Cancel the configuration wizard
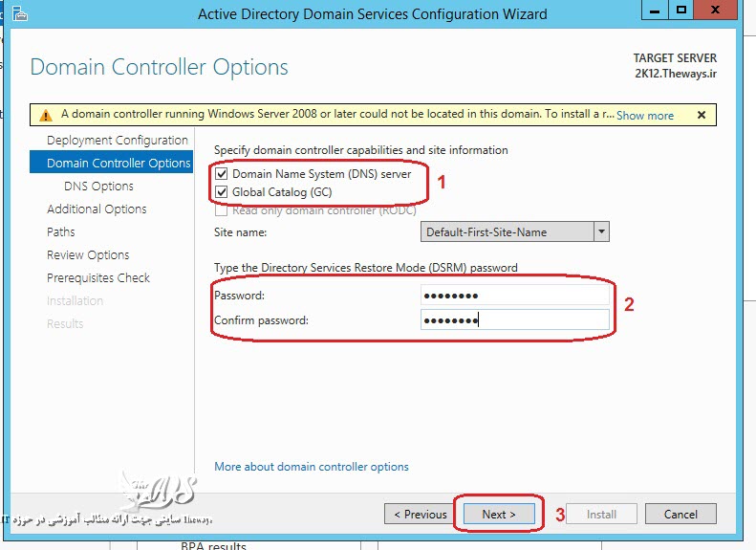Screen dimensions: 756x550 pyautogui.click(x=680, y=515)
